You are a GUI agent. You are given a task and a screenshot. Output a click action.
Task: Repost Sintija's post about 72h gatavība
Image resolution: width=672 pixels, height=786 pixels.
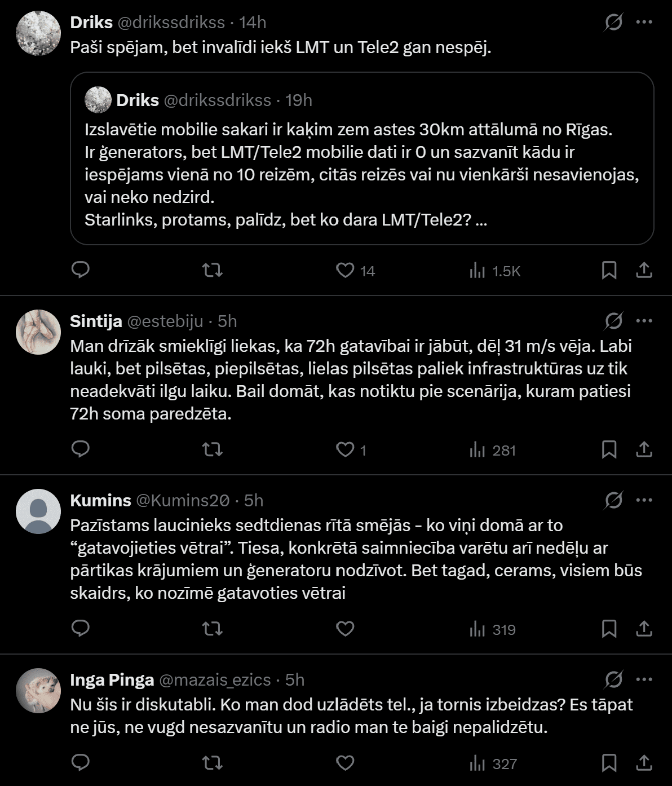click(213, 450)
